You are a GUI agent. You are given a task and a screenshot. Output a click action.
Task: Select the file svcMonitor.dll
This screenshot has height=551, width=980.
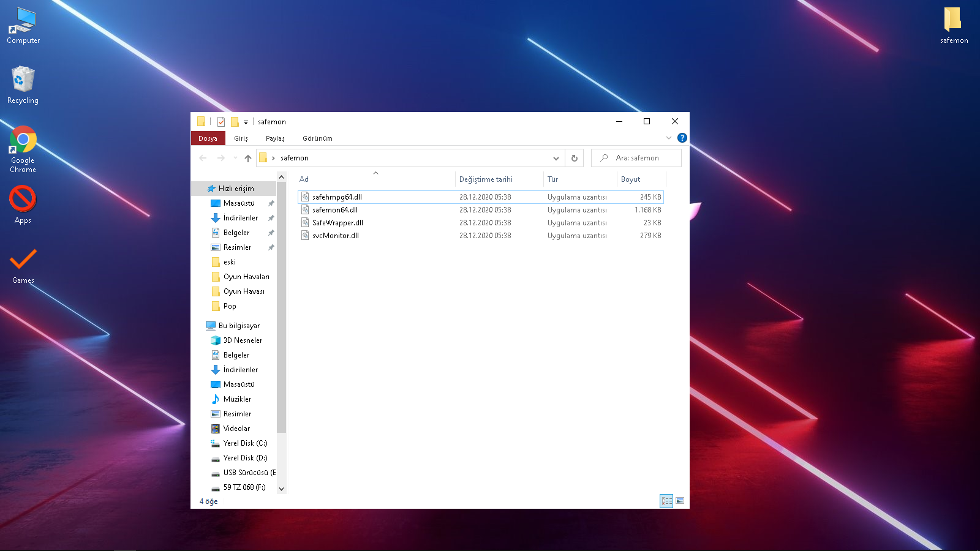(x=480, y=236)
